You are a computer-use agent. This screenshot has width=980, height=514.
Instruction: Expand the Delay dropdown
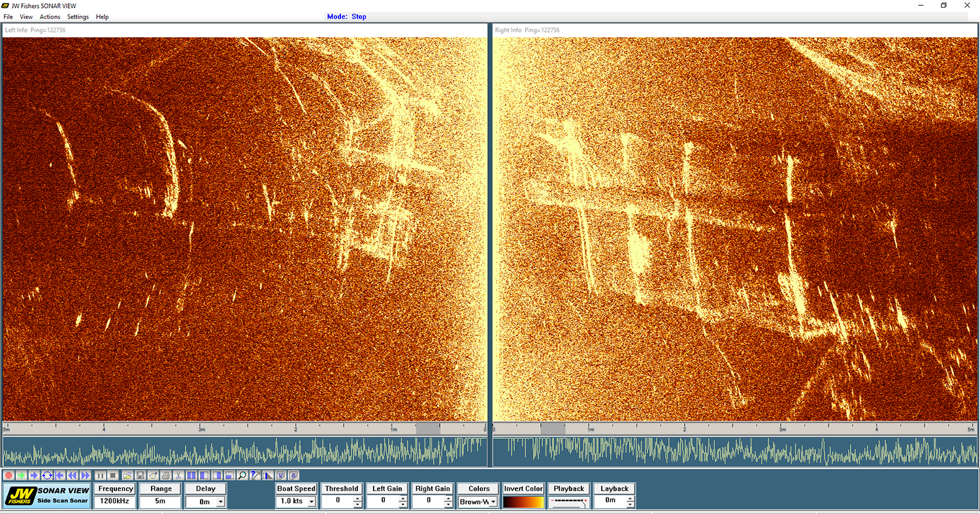click(220, 502)
